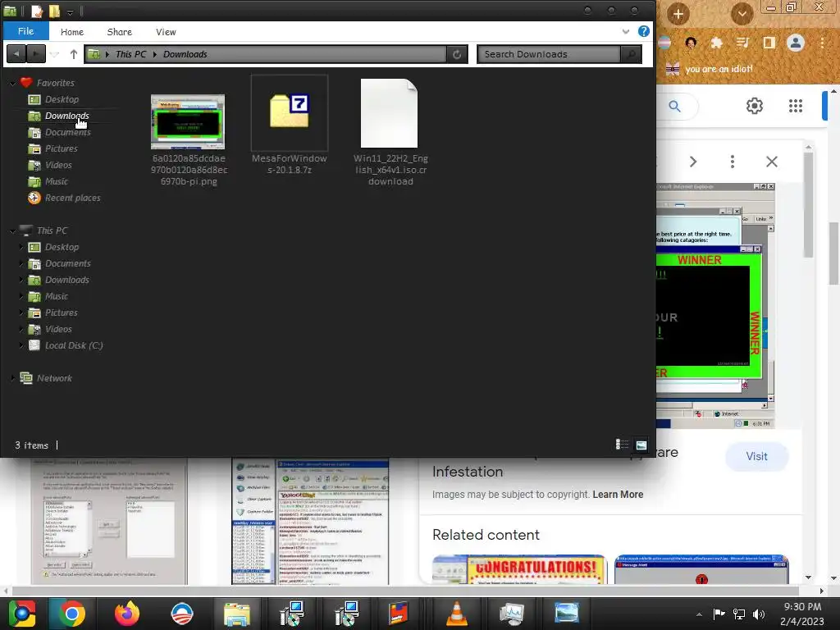Select Network in navigation pane
Viewport: 840px width, 630px height.
[x=54, y=378]
